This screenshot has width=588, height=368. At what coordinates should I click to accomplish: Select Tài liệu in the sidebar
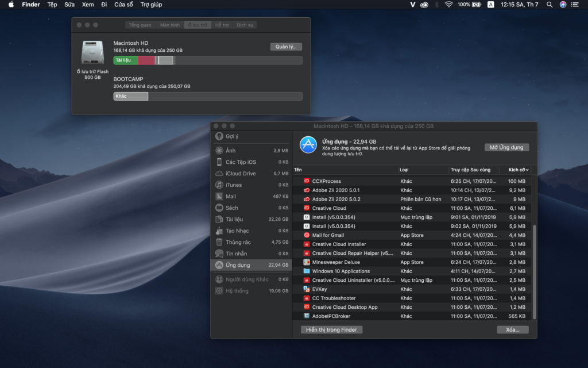[252, 219]
